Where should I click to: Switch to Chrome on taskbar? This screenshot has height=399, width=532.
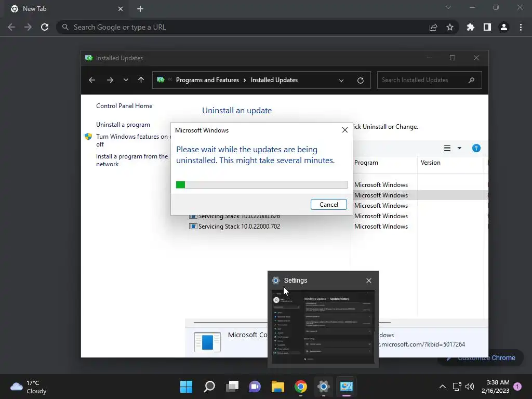(301, 387)
